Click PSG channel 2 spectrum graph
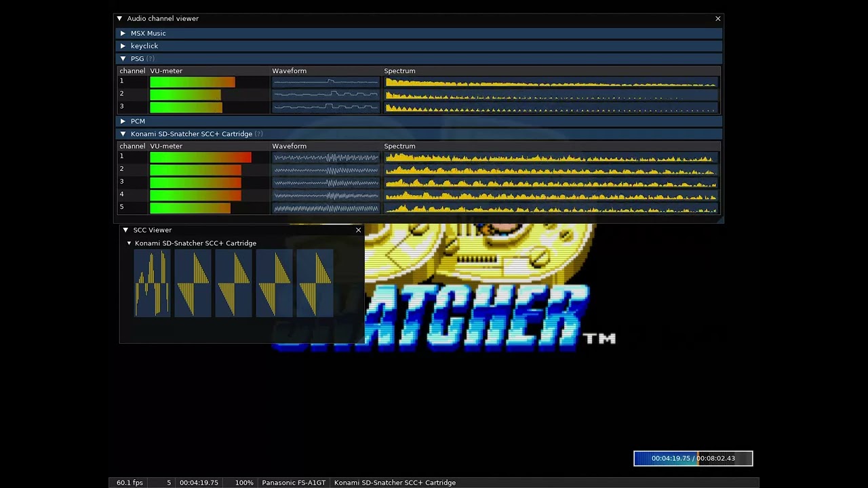Screen dimensions: 868x488 551,95
